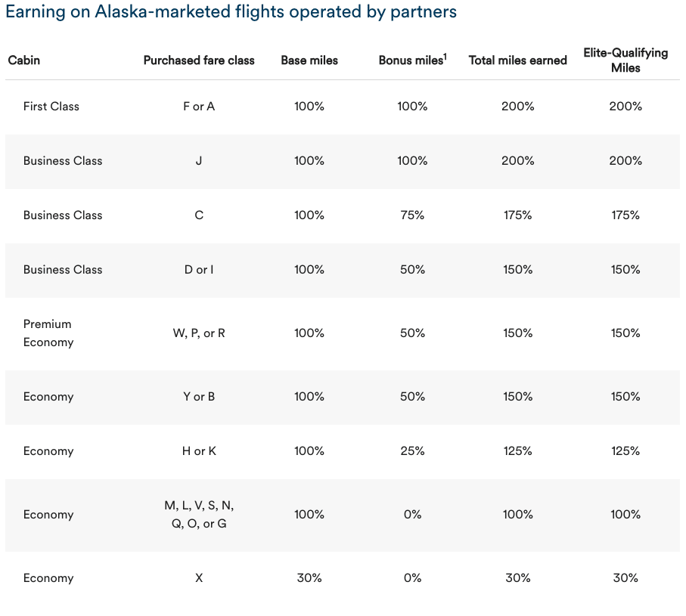
Task: Select the 'F or A' fare class cell
Action: [199, 107]
